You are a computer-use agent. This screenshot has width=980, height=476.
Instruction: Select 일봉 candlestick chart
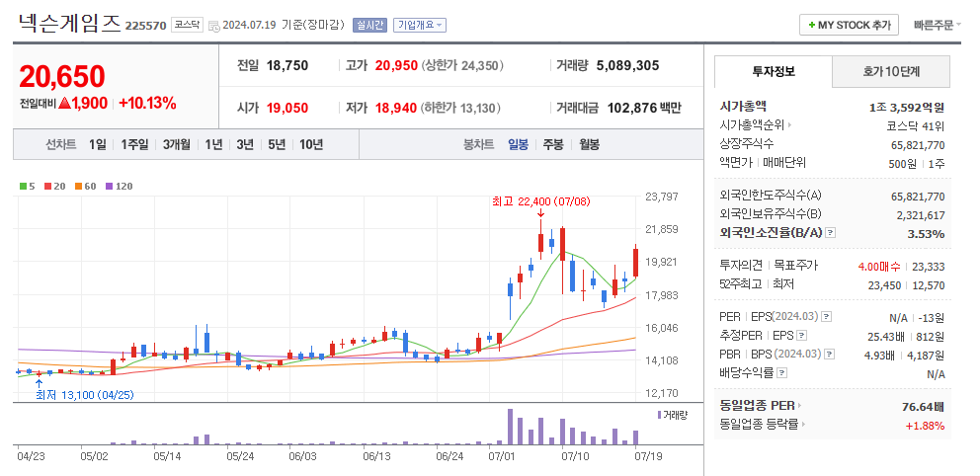[x=518, y=144]
